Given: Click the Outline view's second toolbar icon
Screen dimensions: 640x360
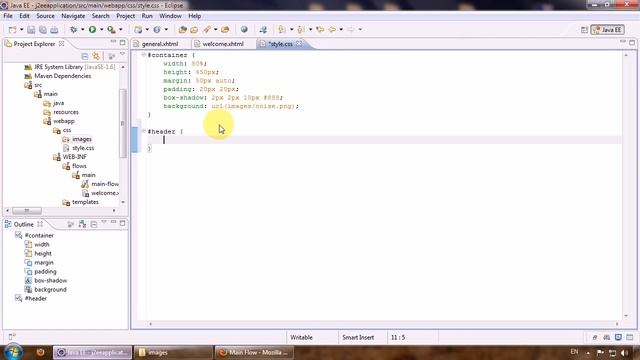Looking at the screenshot, I should click(x=82, y=224).
